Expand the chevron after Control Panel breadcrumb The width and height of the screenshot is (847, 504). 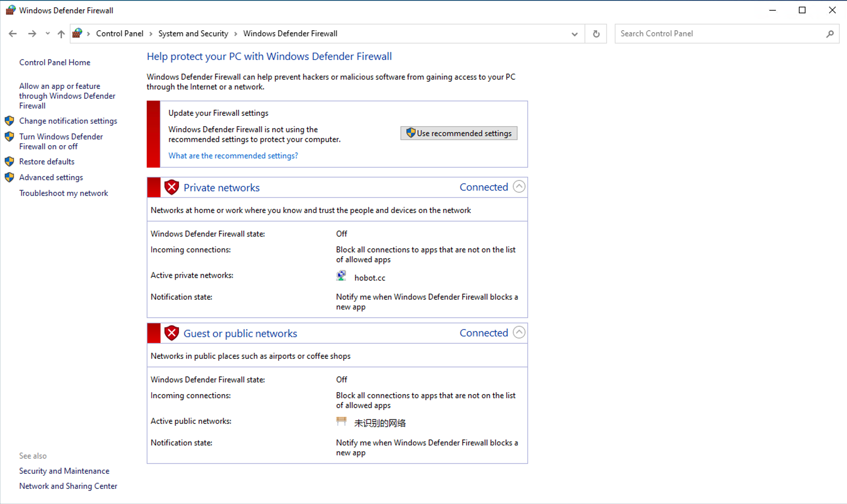point(151,34)
